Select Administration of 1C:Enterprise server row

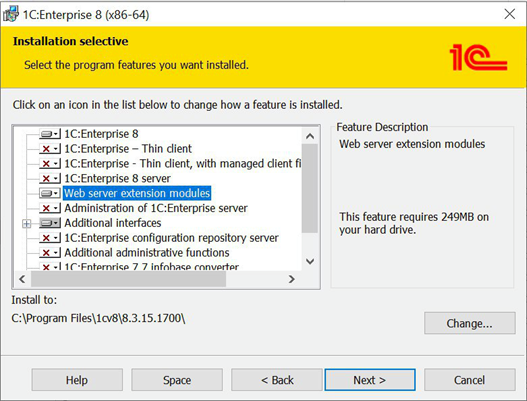click(x=156, y=208)
